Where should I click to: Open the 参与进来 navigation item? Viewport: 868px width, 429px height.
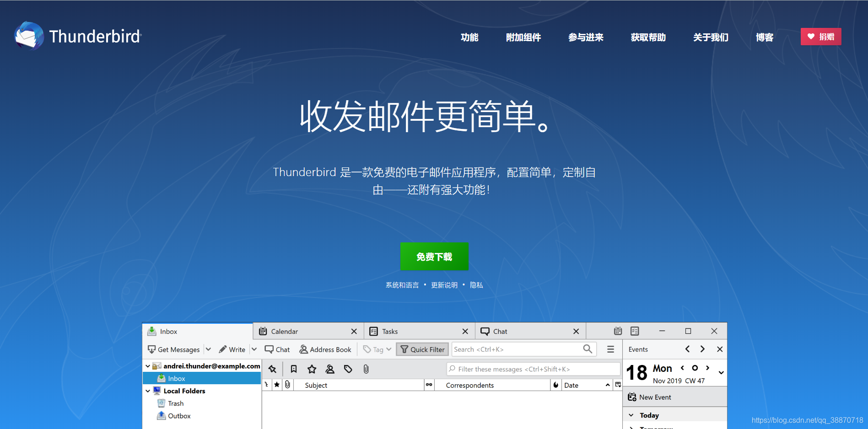point(586,37)
